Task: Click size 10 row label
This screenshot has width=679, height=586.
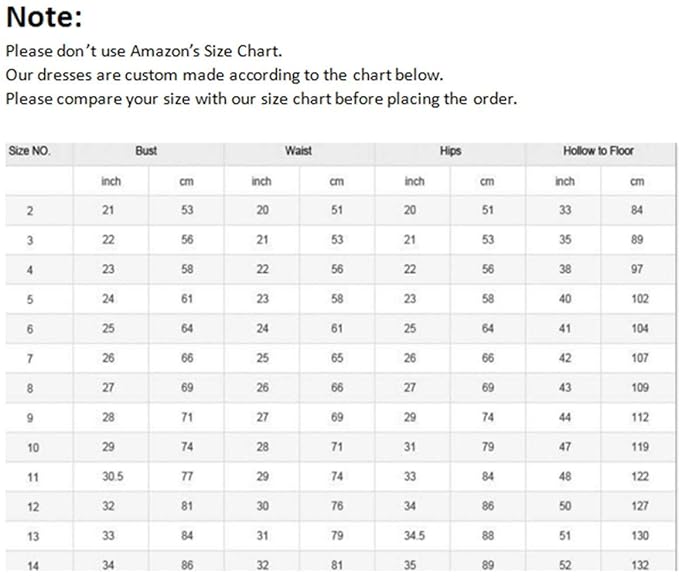Action: tap(33, 447)
